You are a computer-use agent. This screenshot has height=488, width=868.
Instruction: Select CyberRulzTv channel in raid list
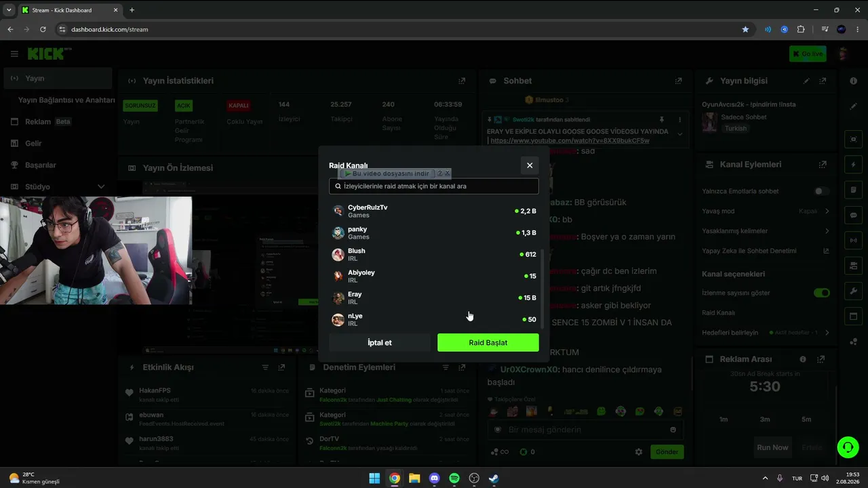coord(434,211)
